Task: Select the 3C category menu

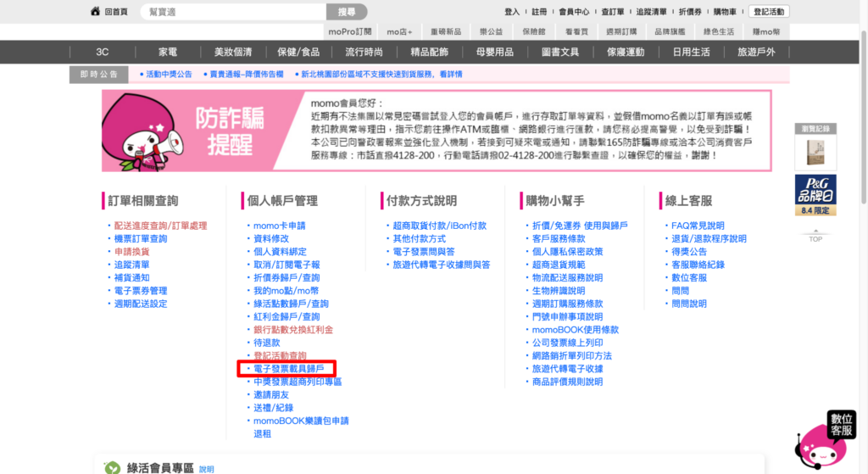Action: coord(103,52)
